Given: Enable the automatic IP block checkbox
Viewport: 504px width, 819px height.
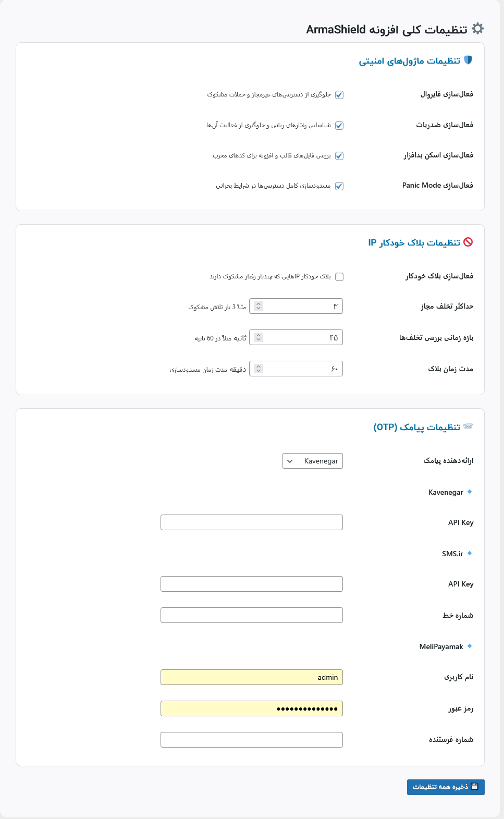Looking at the screenshot, I should tap(339, 277).
